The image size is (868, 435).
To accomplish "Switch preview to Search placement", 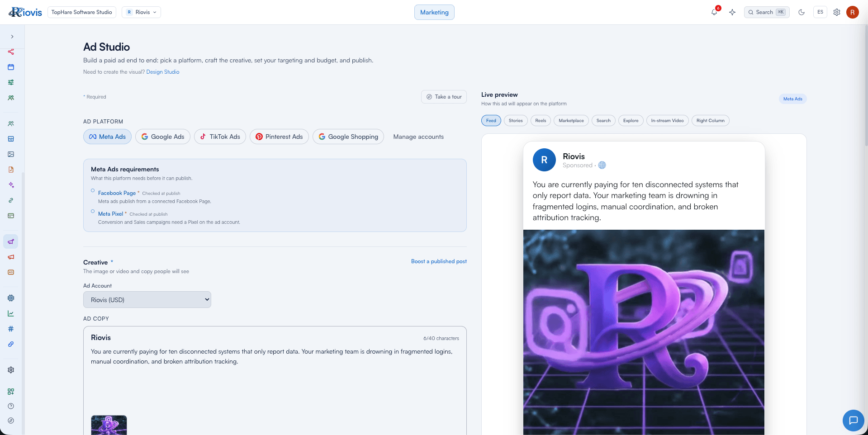I will coord(603,121).
